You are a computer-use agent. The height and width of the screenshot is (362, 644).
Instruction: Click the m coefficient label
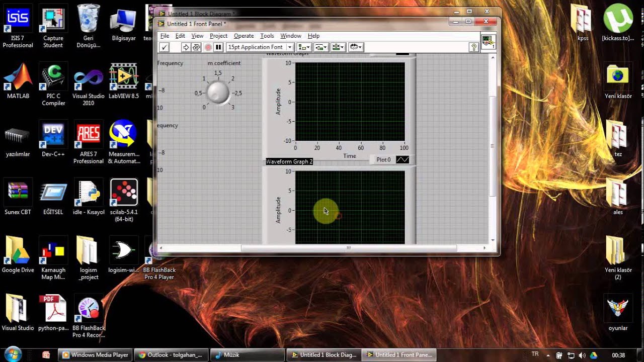tap(224, 63)
